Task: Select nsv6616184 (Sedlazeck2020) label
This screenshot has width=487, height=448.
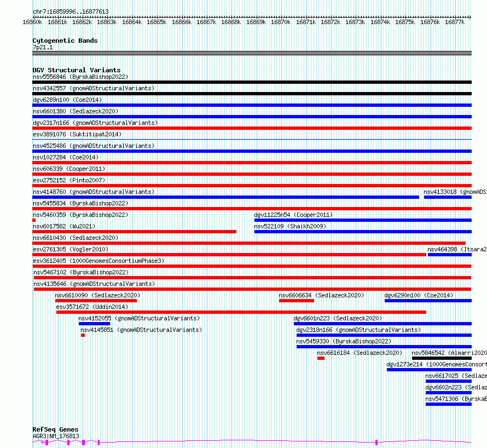Action: [360, 353]
